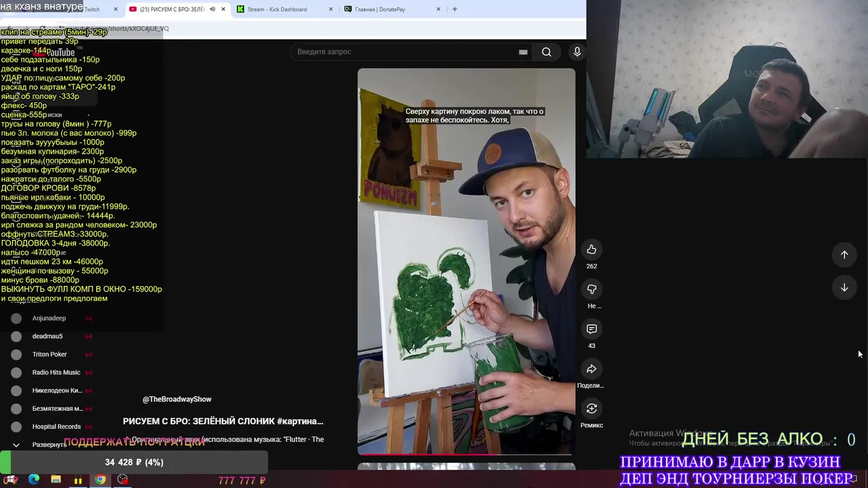Dislike the short video
868x488 pixels.
(x=591, y=289)
